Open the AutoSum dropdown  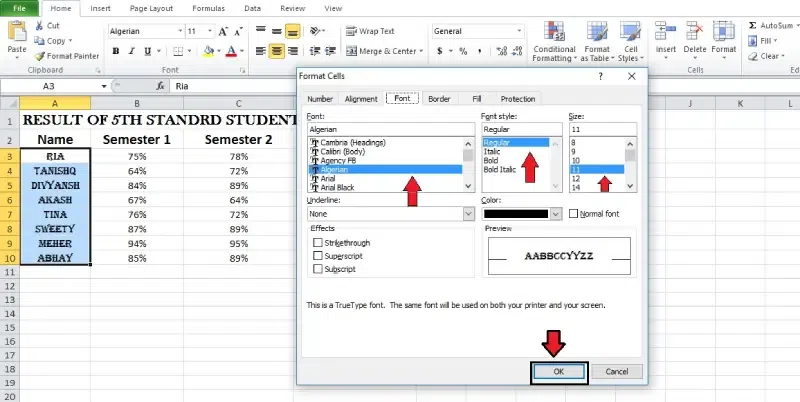point(796,26)
